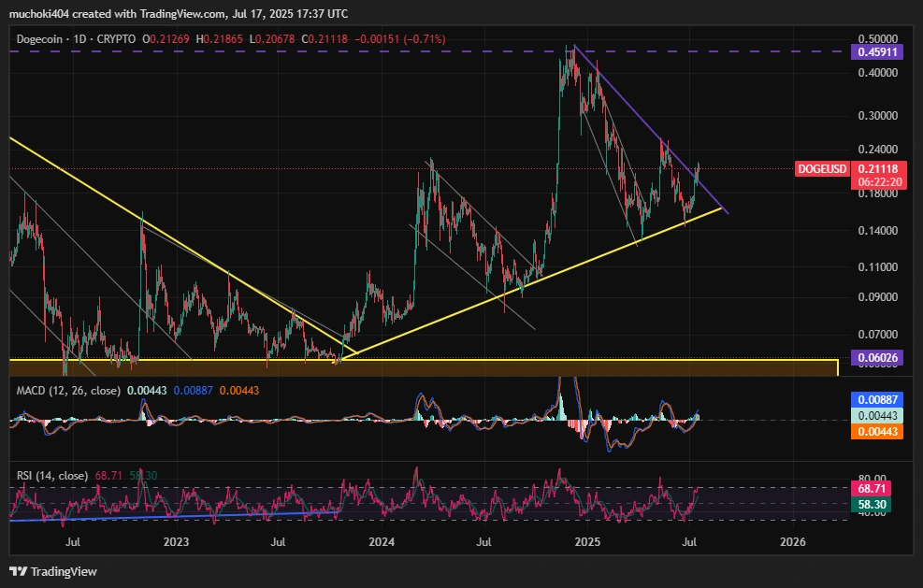This screenshot has width=923, height=588.
Task: Click the TradingView logo at bottom left
Action: click(53, 571)
